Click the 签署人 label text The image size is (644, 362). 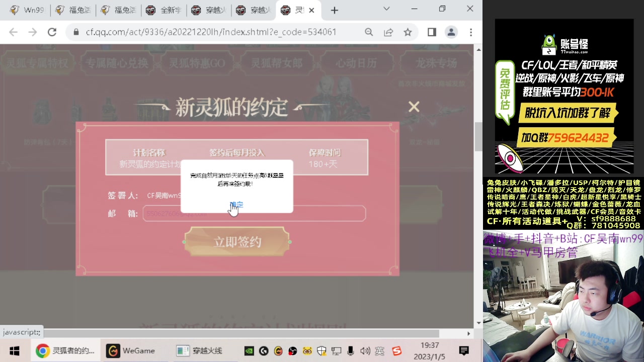click(123, 196)
